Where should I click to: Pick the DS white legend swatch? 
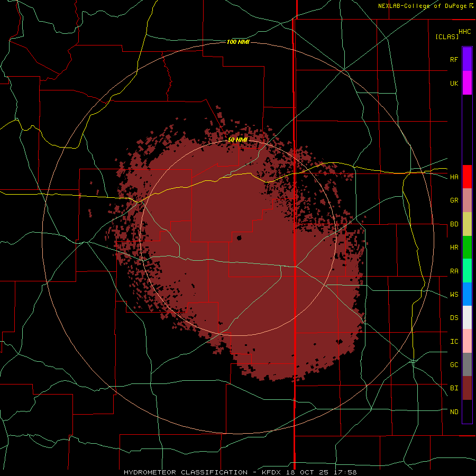[x=467, y=317]
